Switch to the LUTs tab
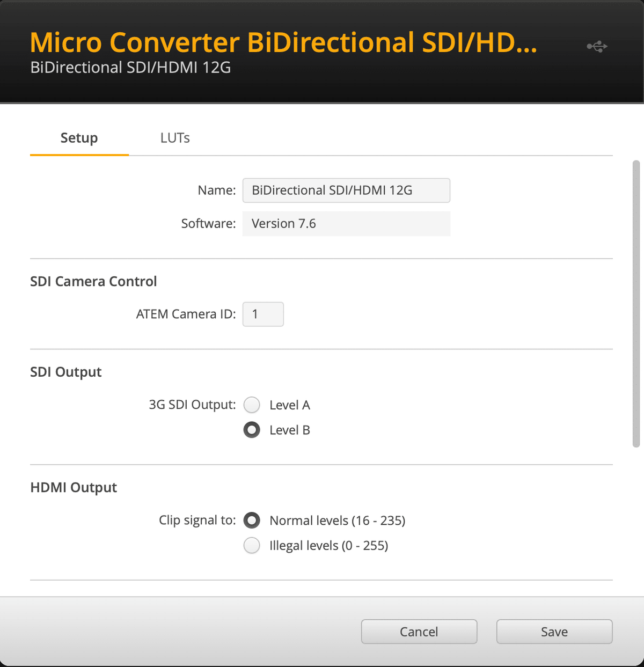This screenshot has height=667, width=644. (x=175, y=138)
